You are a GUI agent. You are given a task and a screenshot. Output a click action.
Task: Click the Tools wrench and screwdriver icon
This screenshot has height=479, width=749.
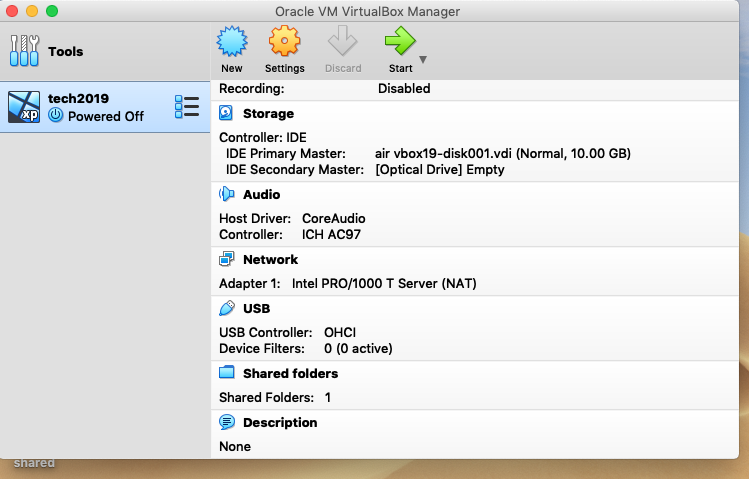point(24,51)
